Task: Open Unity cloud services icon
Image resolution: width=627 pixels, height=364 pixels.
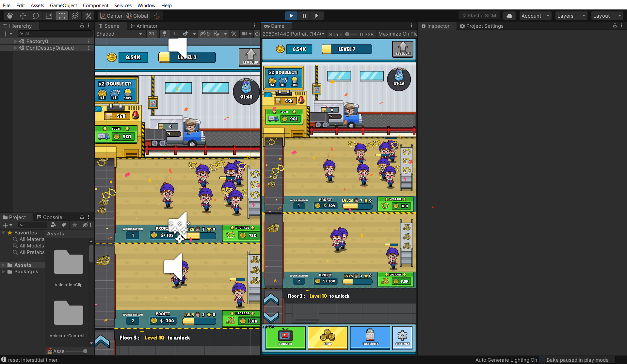Action: [x=509, y=16]
